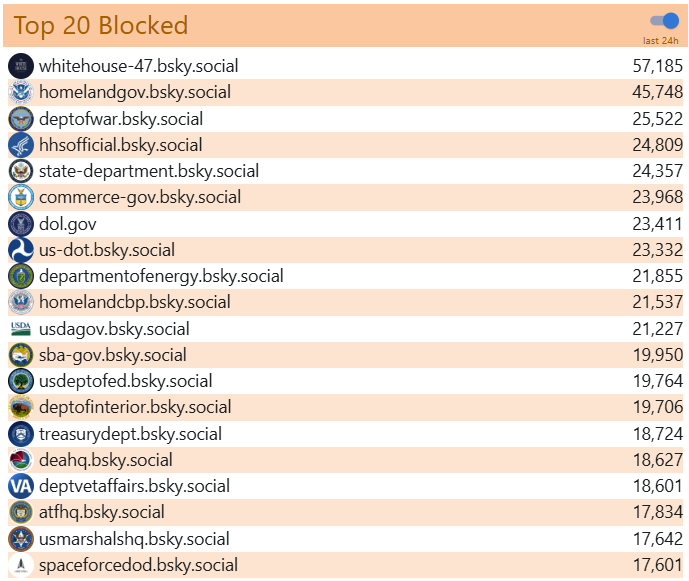
Task: Open the state-department.bsky.social profile link
Action: [x=149, y=171]
